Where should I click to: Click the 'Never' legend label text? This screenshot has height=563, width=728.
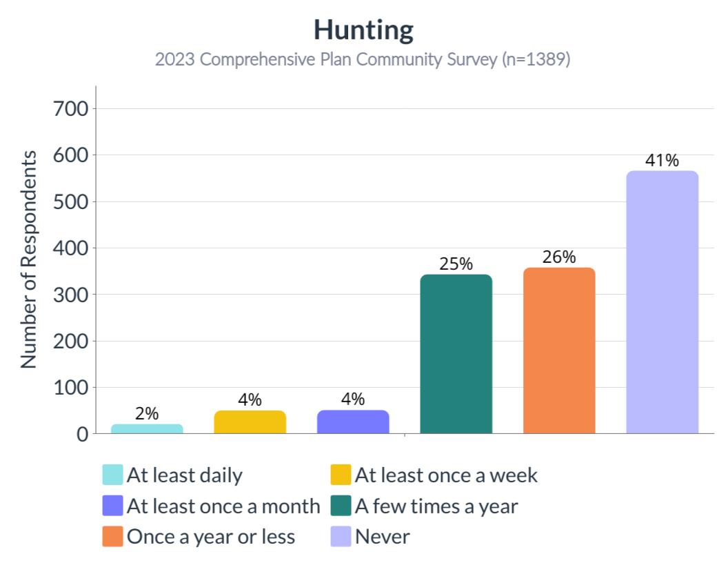click(382, 536)
